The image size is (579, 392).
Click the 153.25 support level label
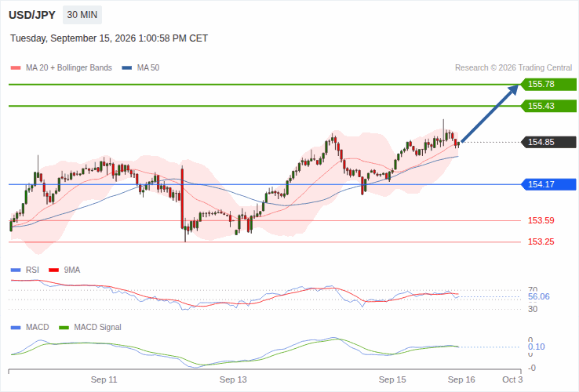(x=541, y=241)
